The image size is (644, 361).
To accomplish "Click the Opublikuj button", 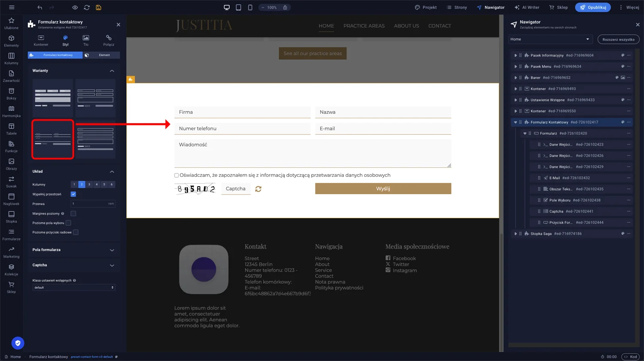I will coord(592,7).
